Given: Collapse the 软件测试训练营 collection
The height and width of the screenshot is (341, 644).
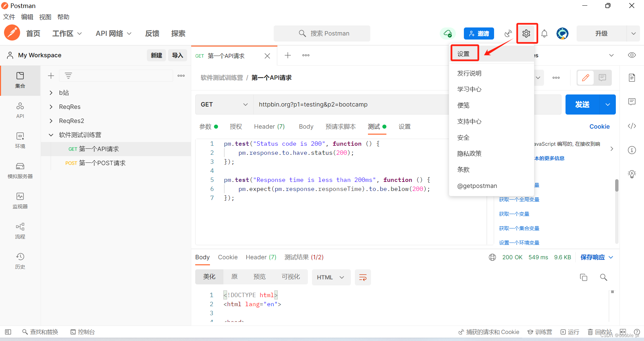Looking at the screenshot, I should (51, 135).
